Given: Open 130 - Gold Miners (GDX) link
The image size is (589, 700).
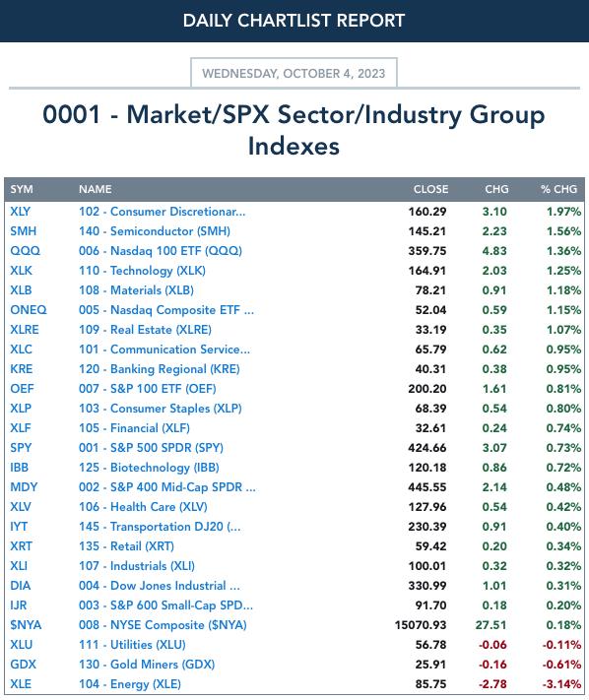Looking at the screenshot, I should (x=147, y=665).
